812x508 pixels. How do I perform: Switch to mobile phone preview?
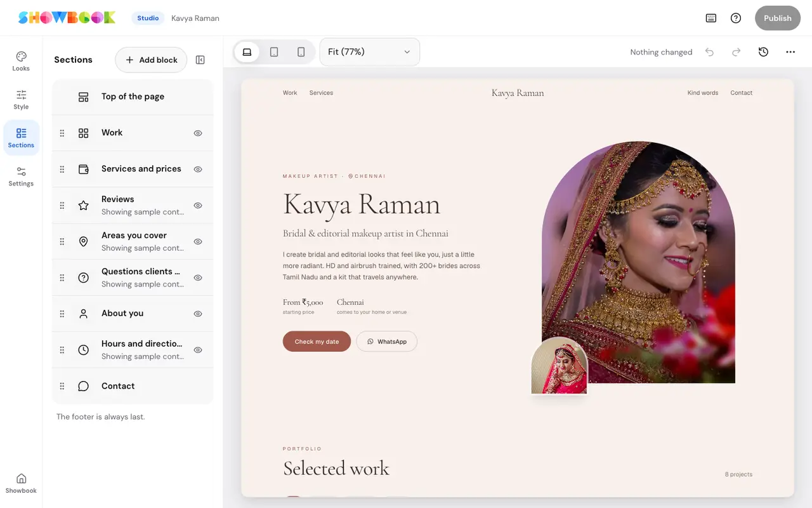pos(301,52)
